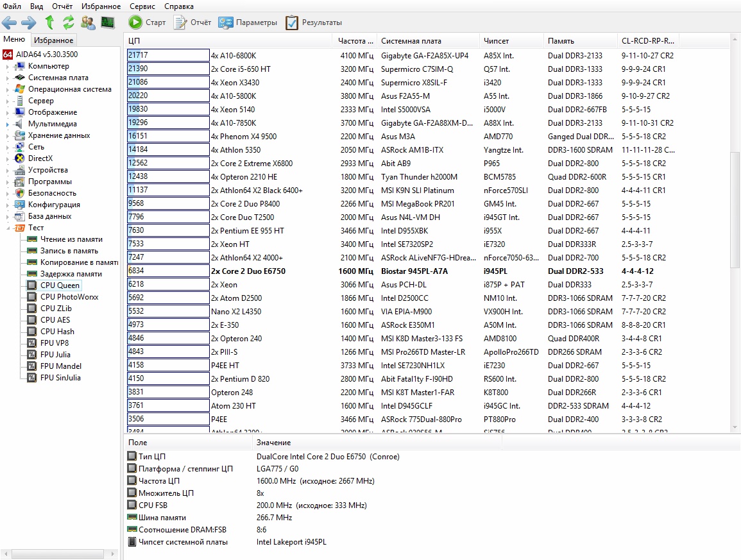Expand the Мультимедиа tree node

tap(8, 124)
